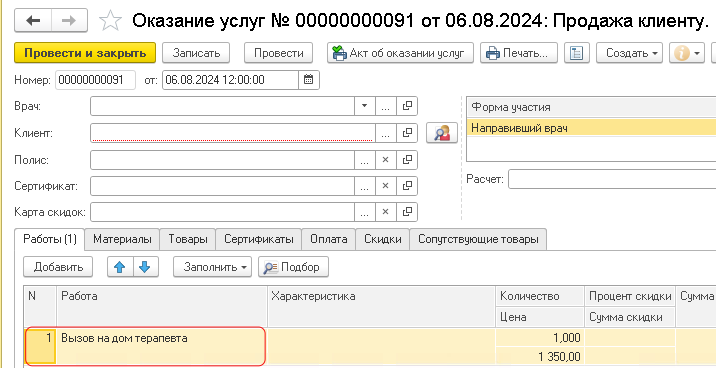Expand the Создать dropdown
The width and height of the screenshot is (716, 368).
(629, 53)
